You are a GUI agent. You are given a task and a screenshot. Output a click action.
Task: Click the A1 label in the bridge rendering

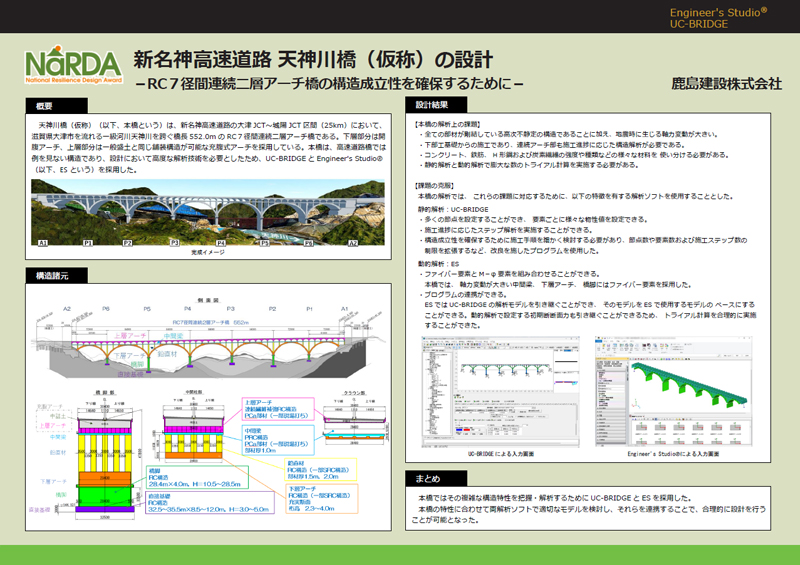coord(43,243)
